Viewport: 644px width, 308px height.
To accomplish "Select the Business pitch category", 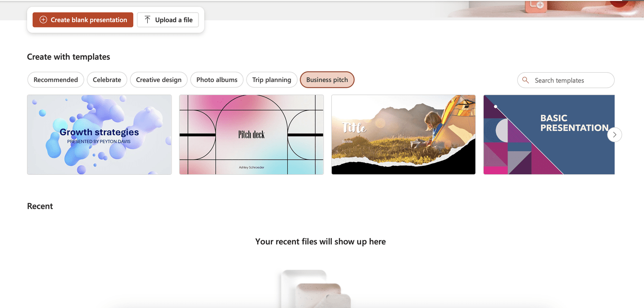I will point(327,80).
